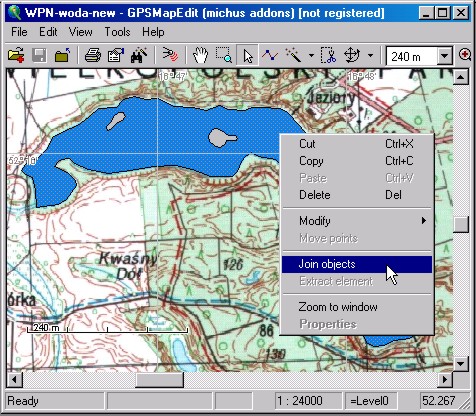The width and height of the screenshot is (476, 416).
Task: Select the Zoom rectangle magnifier tool
Action: pyautogui.click(x=224, y=55)
